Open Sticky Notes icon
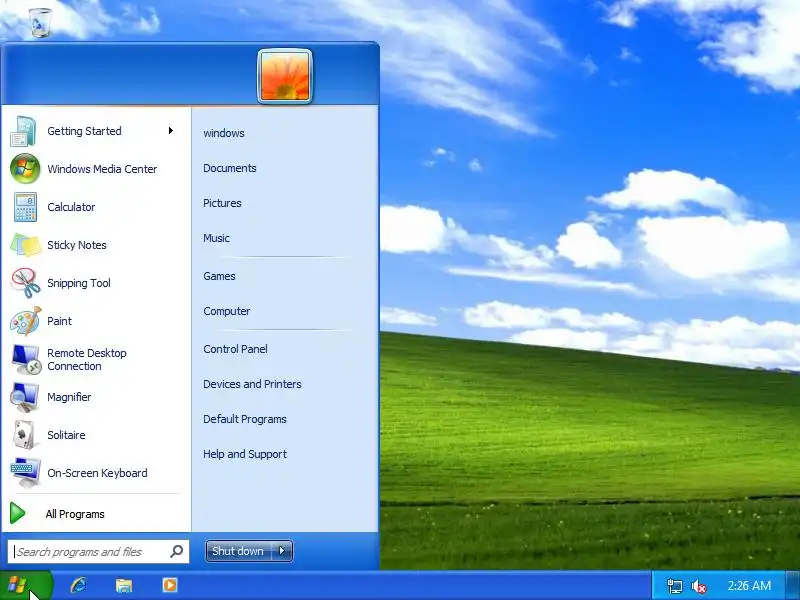The width and height of the screenshot is (800, 600). 25,245
